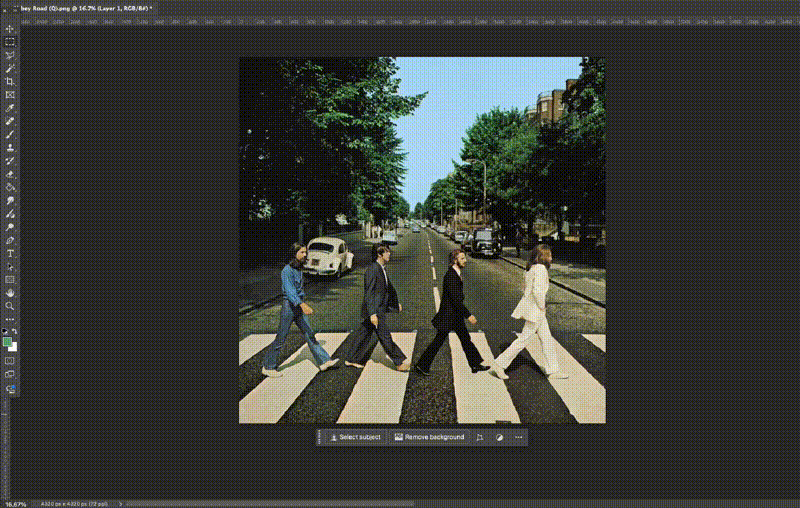This screenshot has height=508, width=800.
Task: Open the green foreground color swatch
Action: 8,341
